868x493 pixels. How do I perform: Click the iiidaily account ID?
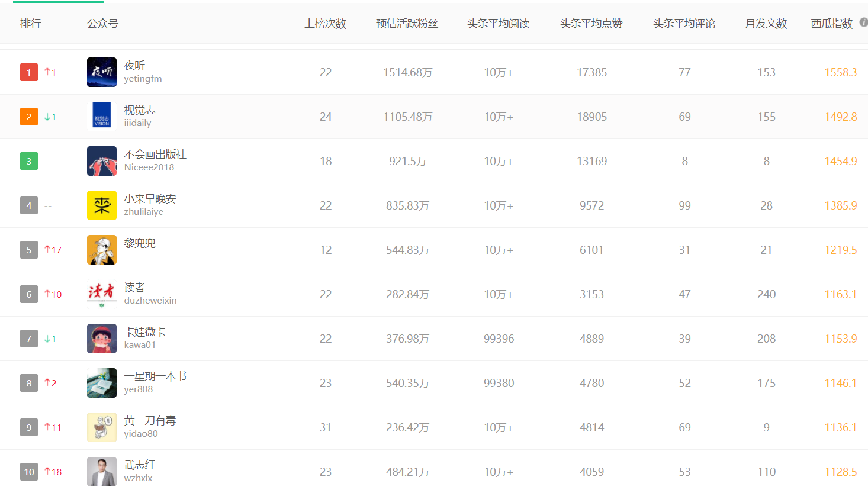click(x=137, y=123)
